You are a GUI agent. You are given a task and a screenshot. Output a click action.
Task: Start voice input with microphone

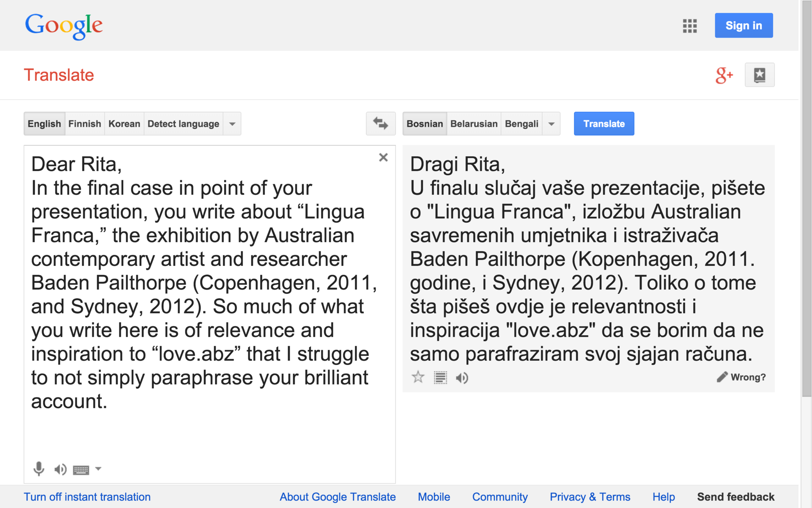(38, 469)
